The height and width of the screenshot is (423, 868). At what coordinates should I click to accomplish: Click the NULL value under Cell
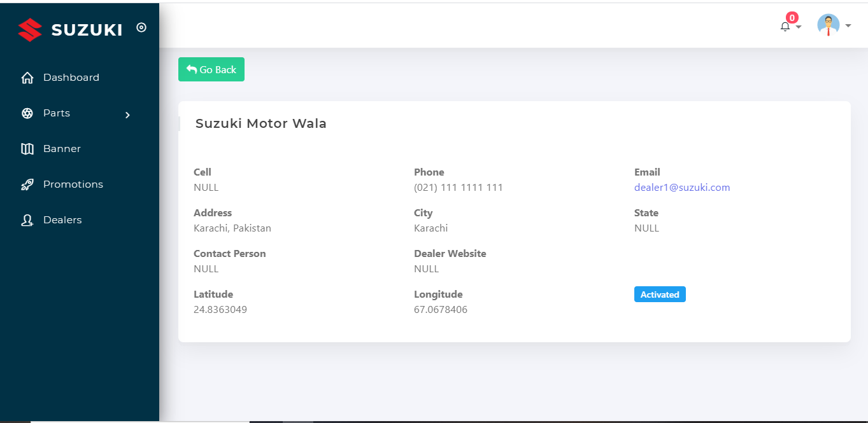pyautogui.click(x=206, y=188)
